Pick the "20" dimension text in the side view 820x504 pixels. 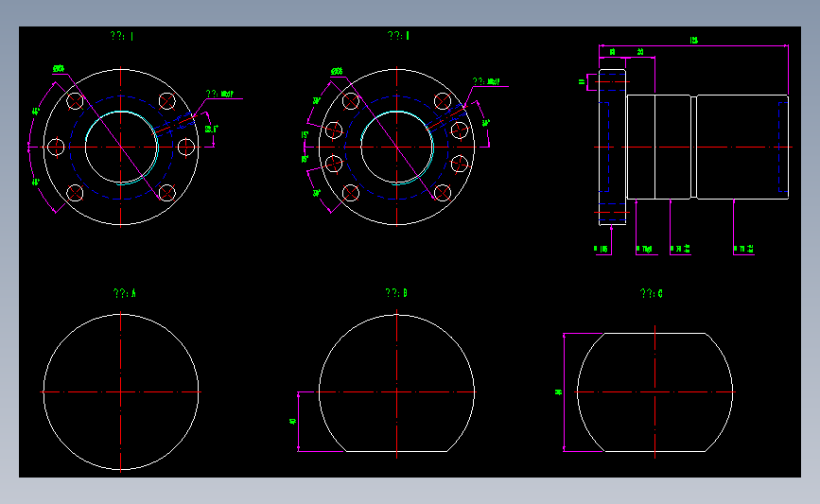coord(640,52)
